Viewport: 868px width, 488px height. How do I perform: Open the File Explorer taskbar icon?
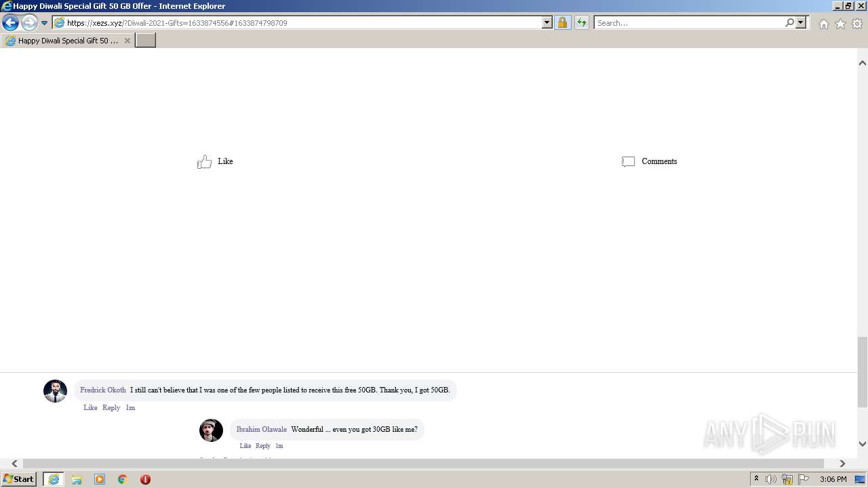point(77,479)
